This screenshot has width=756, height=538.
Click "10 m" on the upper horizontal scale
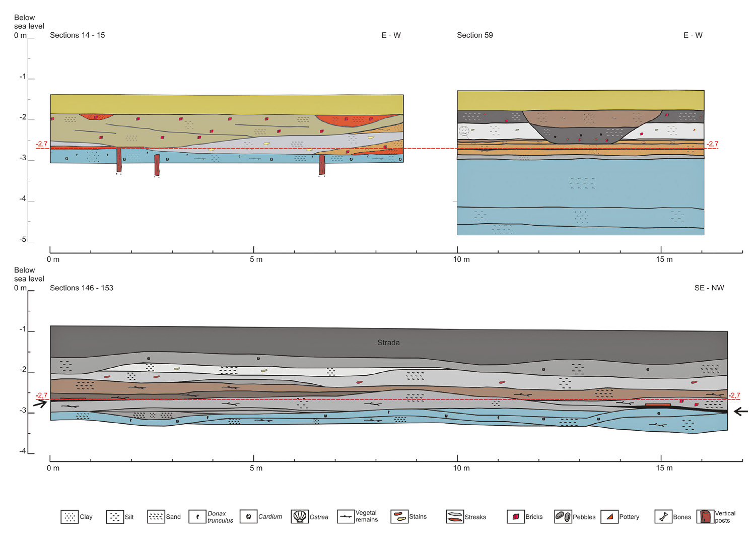point(461,259)
